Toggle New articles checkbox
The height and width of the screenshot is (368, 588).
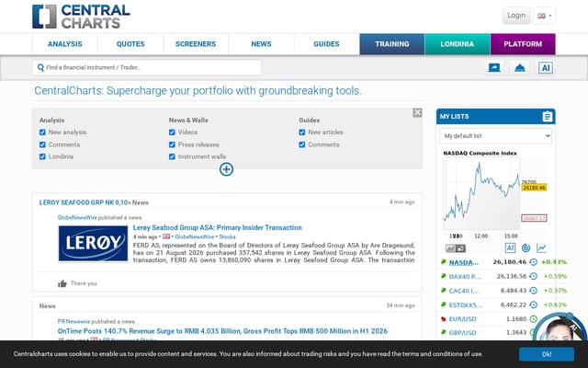[x=302, y=132]
